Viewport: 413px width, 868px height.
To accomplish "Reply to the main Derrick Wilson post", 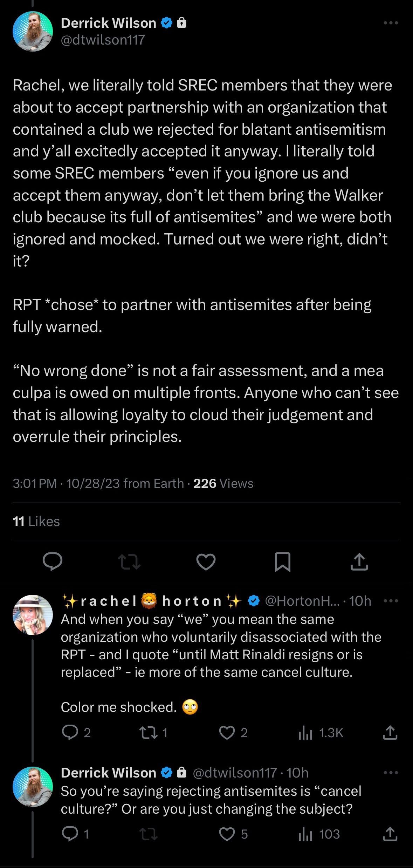I will pyautogui.click(x=53, y=561).
